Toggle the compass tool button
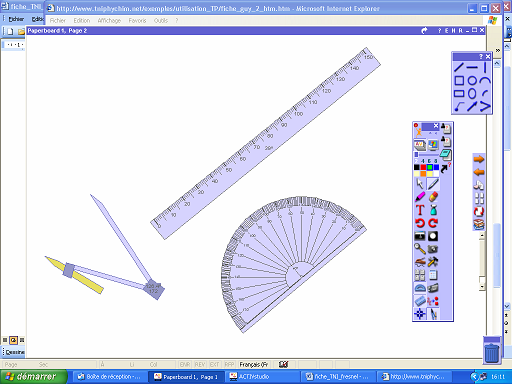 [x=433, y=314]
